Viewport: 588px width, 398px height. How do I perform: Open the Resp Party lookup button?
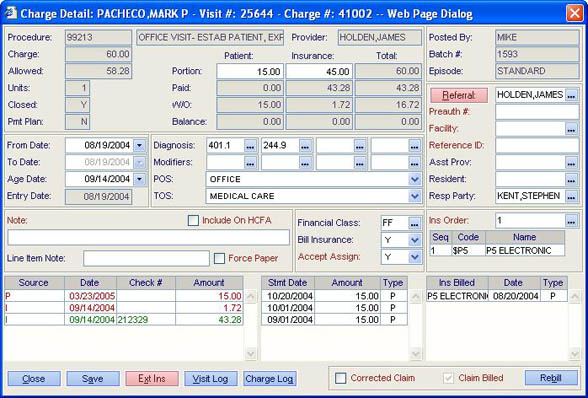(571, 196)
